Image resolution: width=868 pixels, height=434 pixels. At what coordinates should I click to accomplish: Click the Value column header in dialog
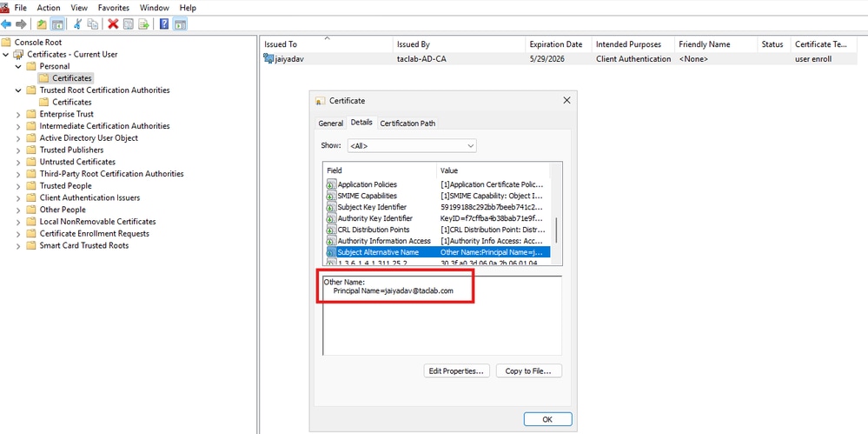coord(493,170)
